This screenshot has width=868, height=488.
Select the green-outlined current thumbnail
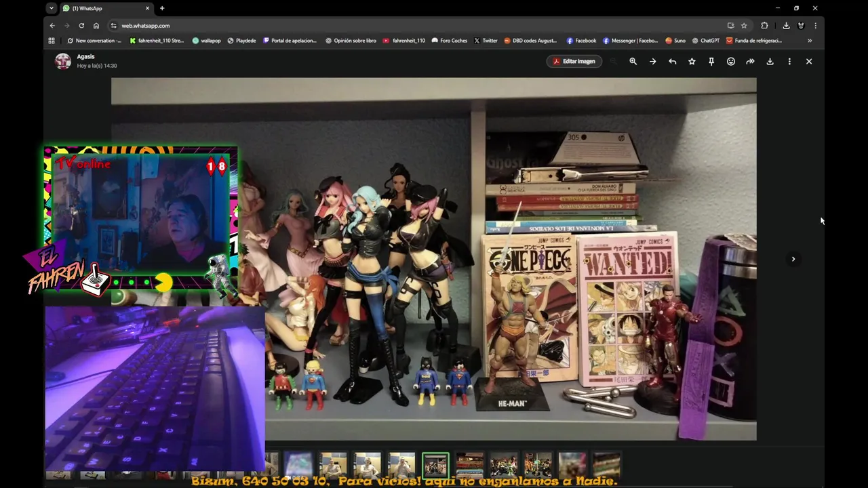(x=435, y=465)
